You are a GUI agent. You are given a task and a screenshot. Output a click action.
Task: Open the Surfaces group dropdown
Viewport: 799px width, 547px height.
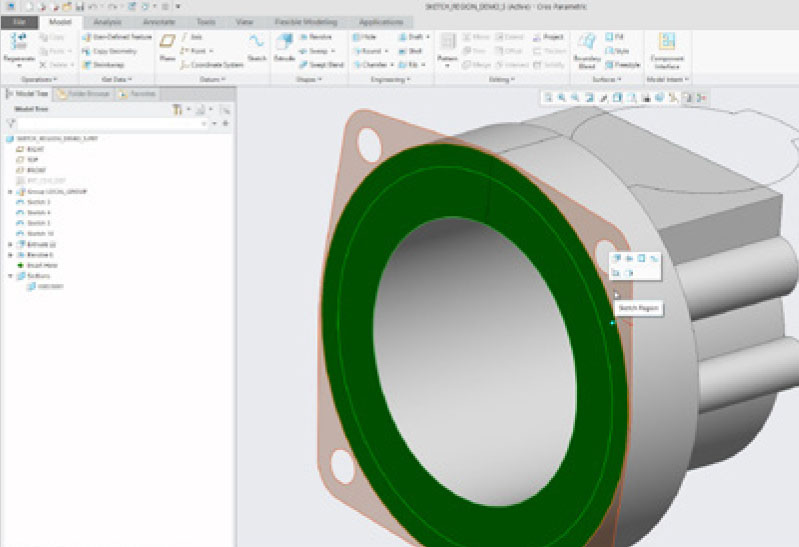pyautogui.click(x=606, y=80)
